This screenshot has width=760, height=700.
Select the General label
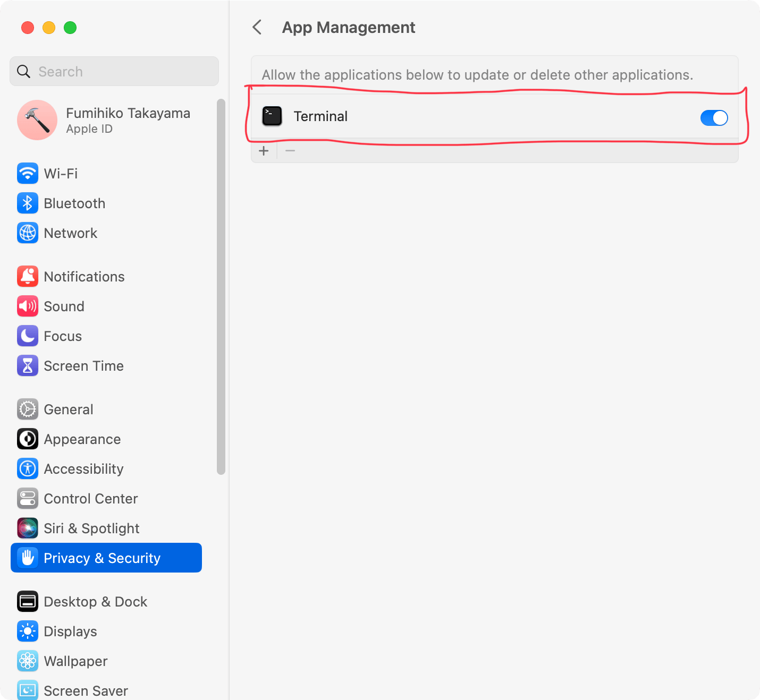pyautogui.click(x=69, y=409)
